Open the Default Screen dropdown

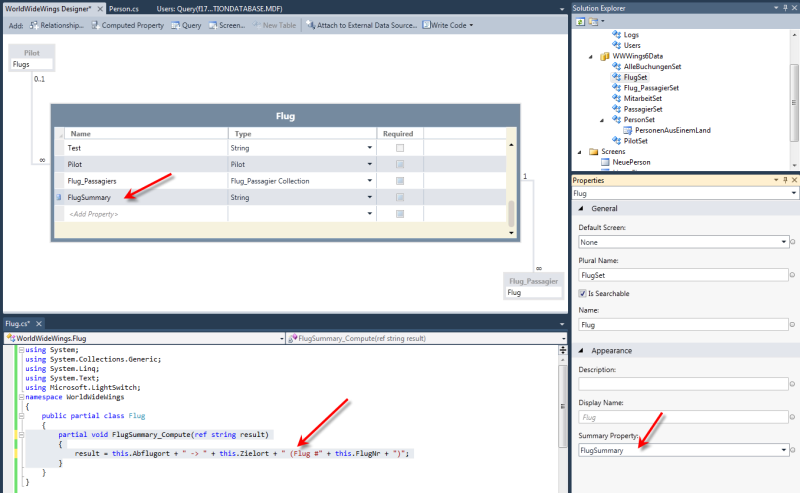783,242
